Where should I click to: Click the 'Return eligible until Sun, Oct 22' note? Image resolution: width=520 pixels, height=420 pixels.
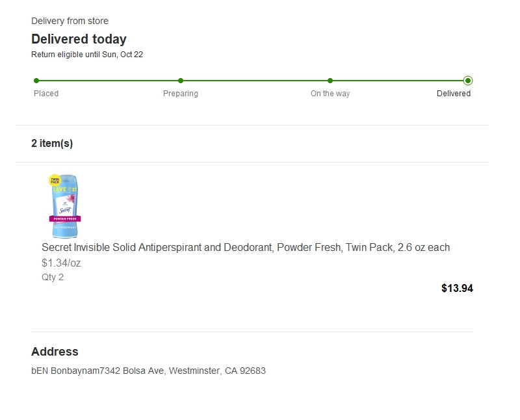tap(87, 55)
